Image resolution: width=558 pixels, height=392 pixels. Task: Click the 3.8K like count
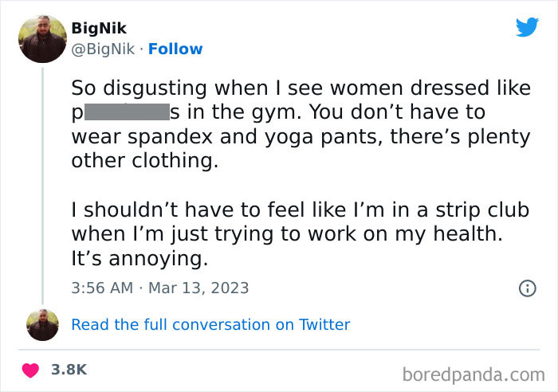click(69, 370)
